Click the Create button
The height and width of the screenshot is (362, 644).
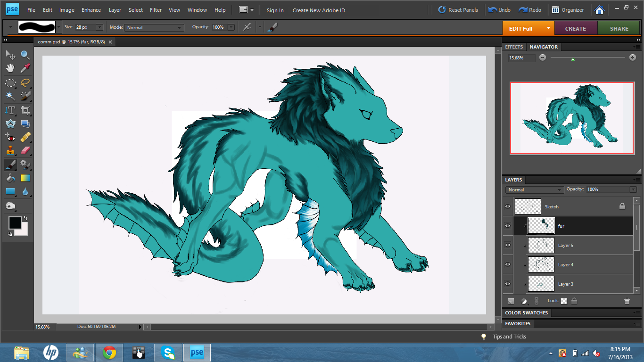(x=575, y=29)
